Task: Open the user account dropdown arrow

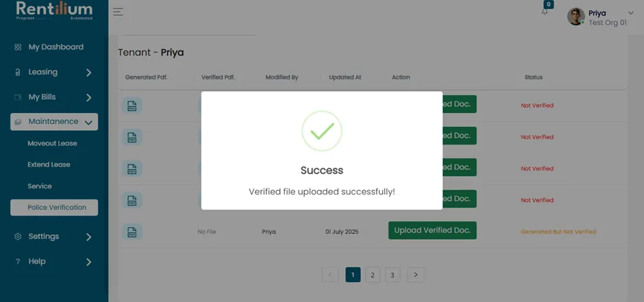Action: pyautogui.click(x=631, y=13)
